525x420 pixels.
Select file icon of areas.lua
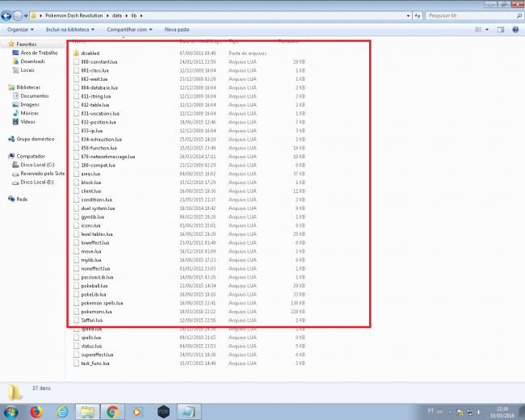pyautogui.click(x=76, y=174)
